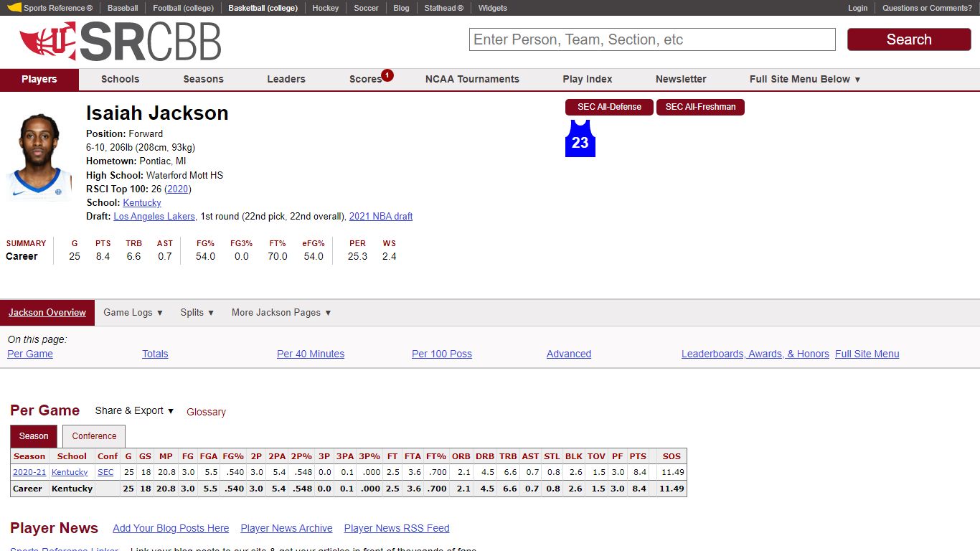Select the Jackson Overview tab

[x=47, y=312]
